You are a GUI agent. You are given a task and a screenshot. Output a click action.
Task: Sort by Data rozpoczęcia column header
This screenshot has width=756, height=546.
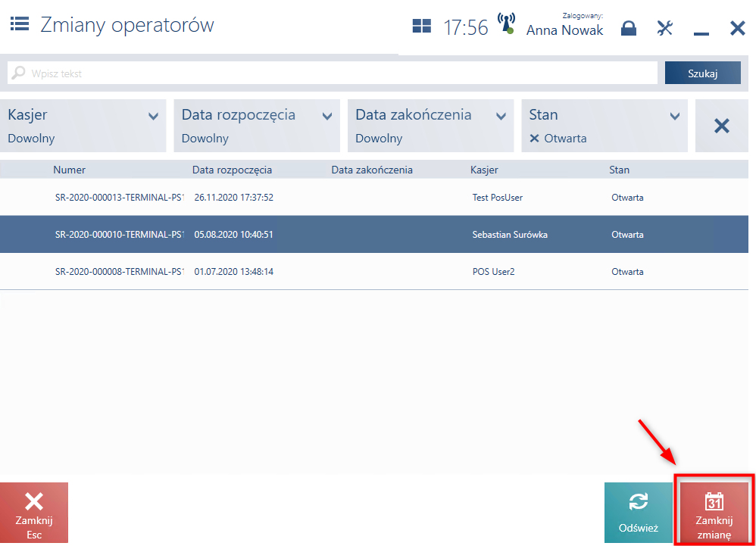[232, 170]
